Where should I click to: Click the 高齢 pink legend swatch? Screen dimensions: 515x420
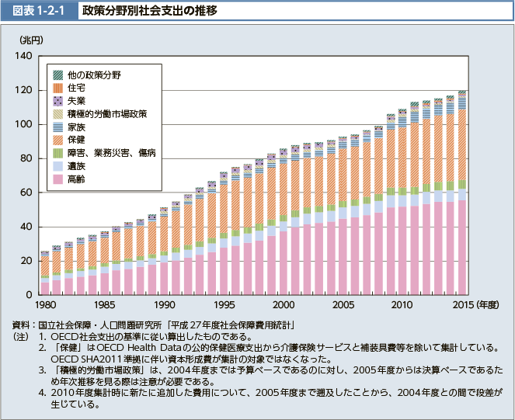[x=58, y=179]
